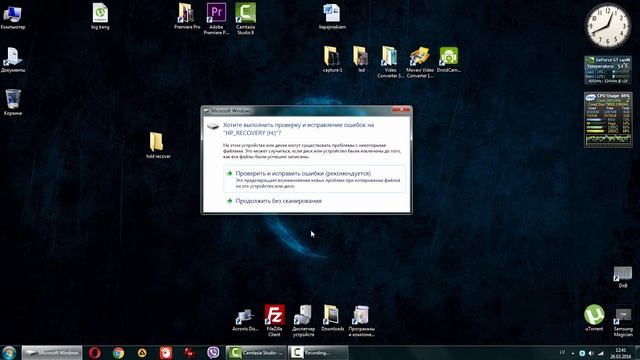Click the teal shield tray icon
This screenshot has width=640, height=360.
click(x=582, y=353)
